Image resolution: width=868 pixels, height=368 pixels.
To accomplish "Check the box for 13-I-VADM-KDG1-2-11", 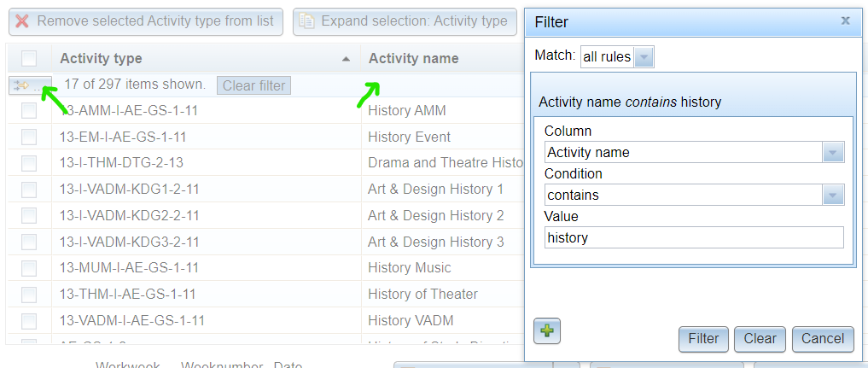I will [29, 190].
